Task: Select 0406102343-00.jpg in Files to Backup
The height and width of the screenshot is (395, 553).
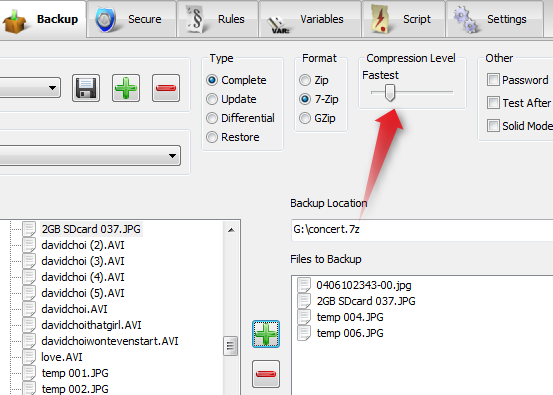Action: 364,285
